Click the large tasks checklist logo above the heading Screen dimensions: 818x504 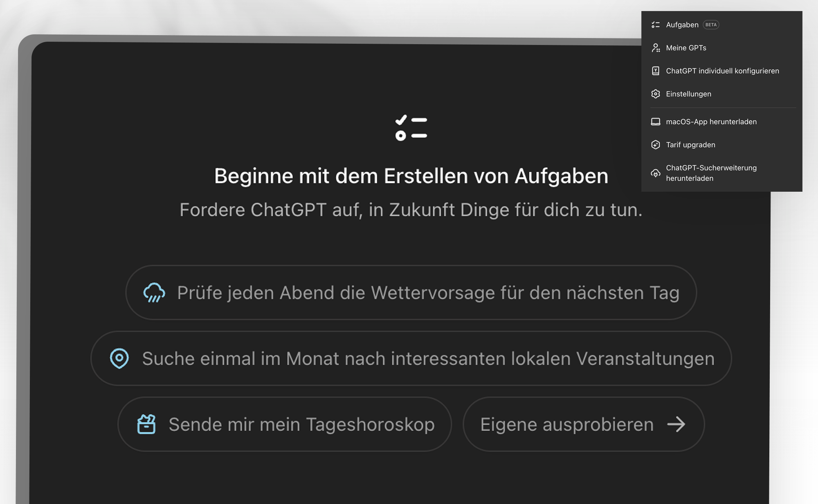pyautogui.click(x=410, y=128)
